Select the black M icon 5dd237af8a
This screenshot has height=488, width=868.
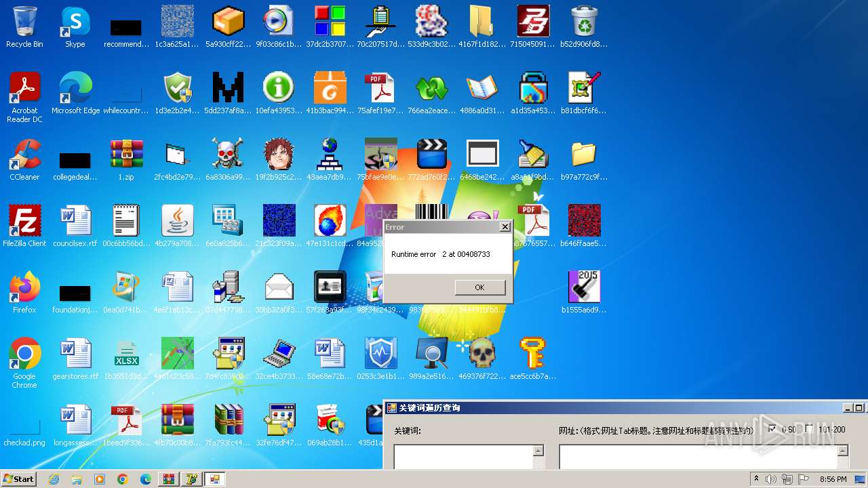click(228, 94)
